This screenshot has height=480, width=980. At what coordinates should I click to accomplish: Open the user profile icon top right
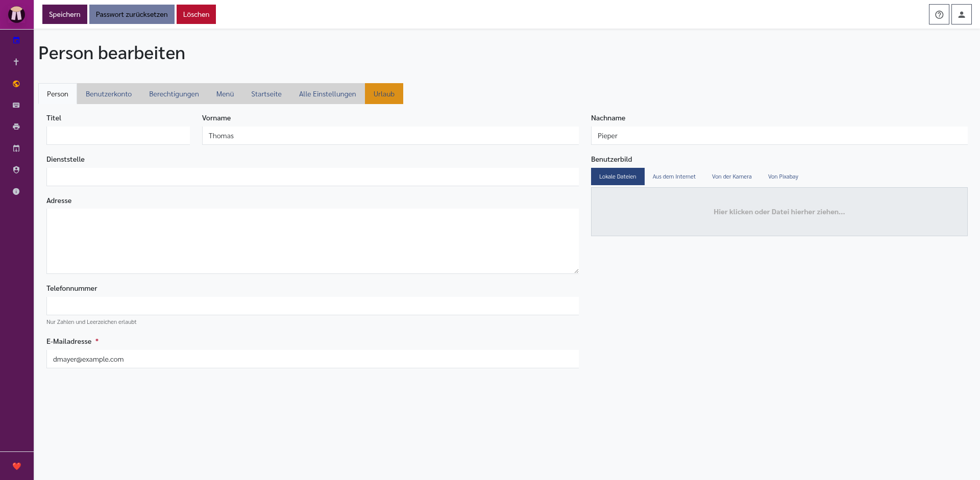pos(962,14)
